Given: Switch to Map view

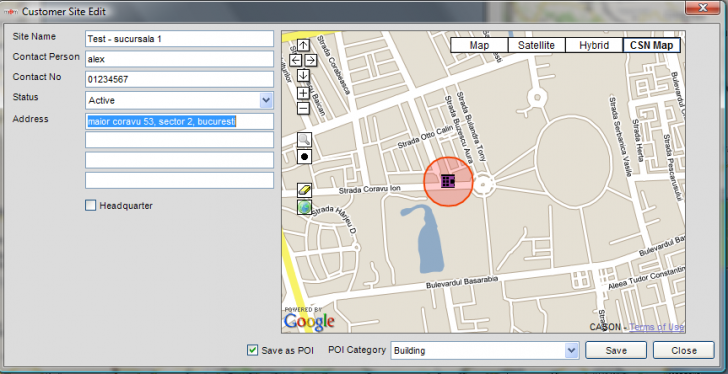Looking at the screenshot, I should coord(479,45).
